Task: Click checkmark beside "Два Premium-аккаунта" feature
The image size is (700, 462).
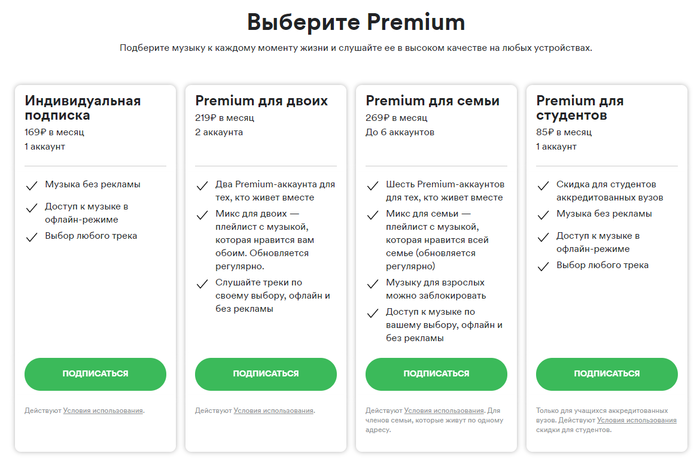Action: (x=201, y=185)
